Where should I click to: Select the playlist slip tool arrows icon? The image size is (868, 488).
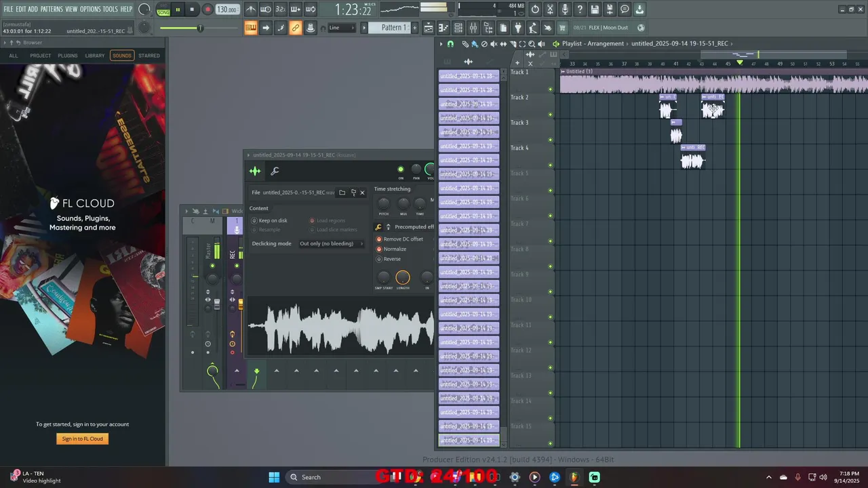(502, 43)
